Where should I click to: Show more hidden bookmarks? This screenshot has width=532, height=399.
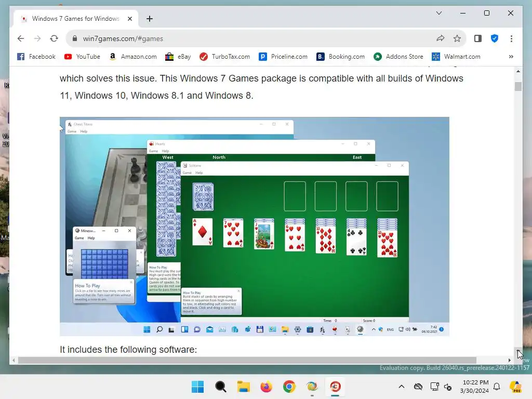pyautogui.click(x=511, y=57)
